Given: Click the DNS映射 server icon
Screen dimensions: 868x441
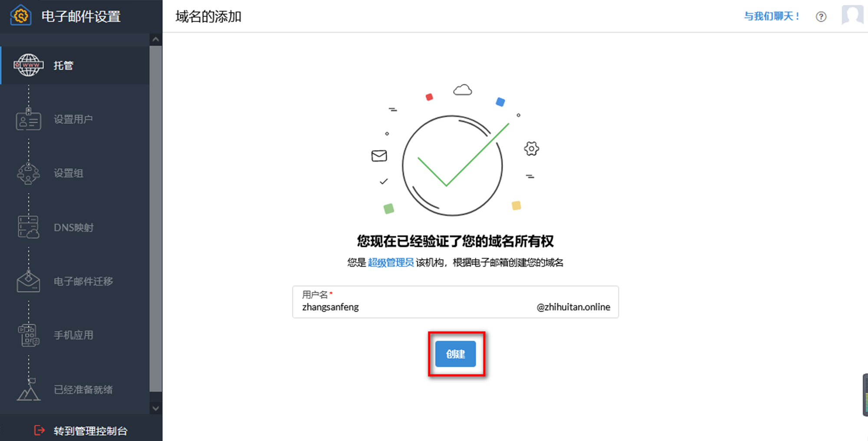Looking at the screenshot, I should (29, 227).
